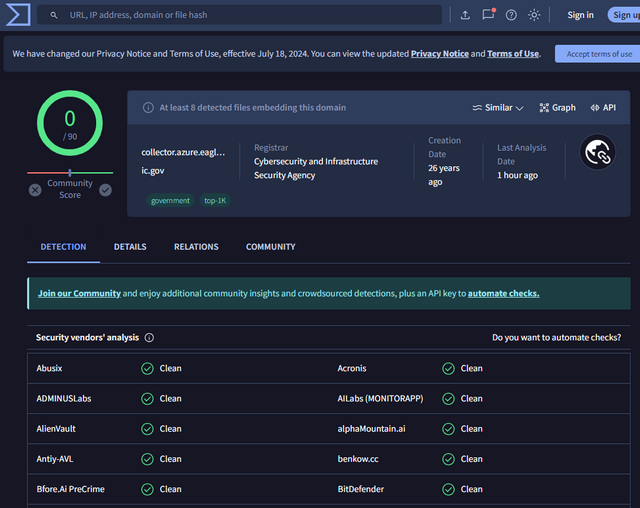Select the AILabs (MONITORAPP) vendor name
The height and width of the screenshot is (508, 640).
380,399
